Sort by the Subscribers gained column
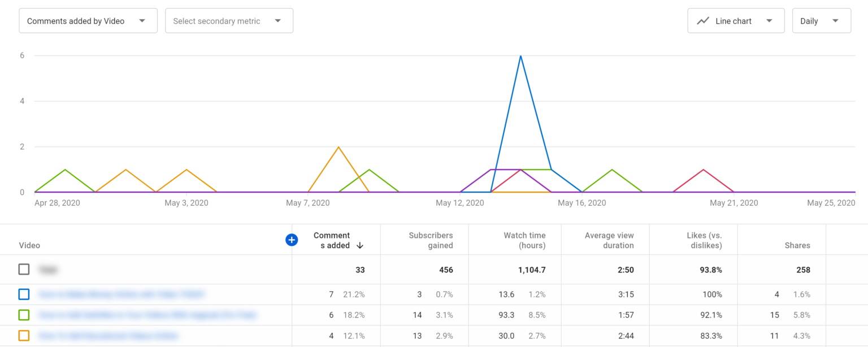This screenshot has height=347, width=868. (431, 240)
